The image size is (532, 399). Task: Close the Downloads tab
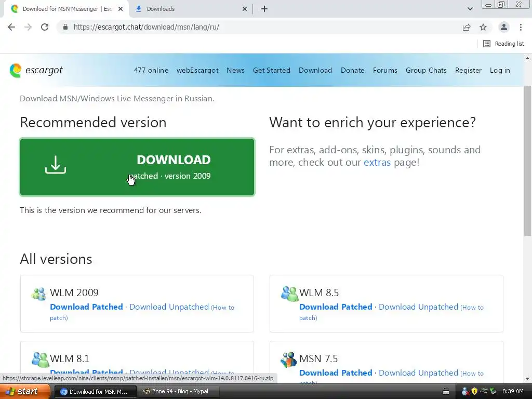tap(245, 9)
